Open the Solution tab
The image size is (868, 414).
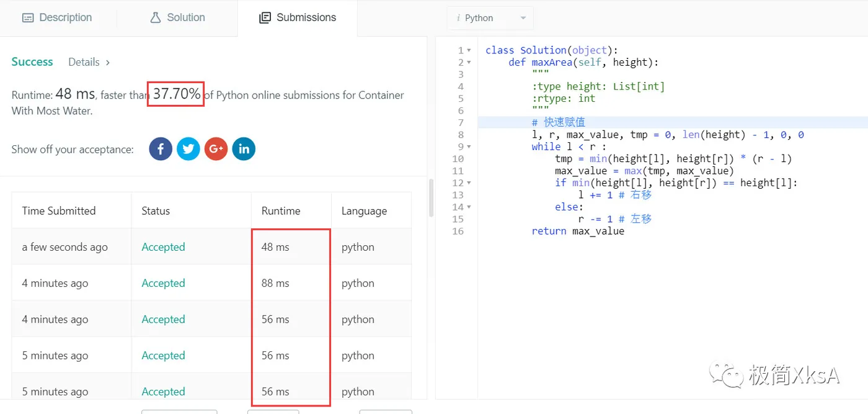click(x=177, y=17)
